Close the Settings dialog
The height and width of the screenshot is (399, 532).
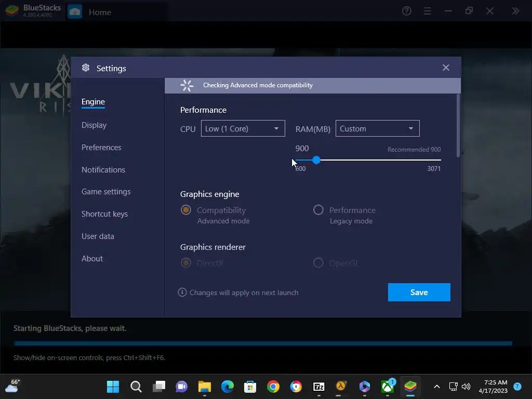446,68
